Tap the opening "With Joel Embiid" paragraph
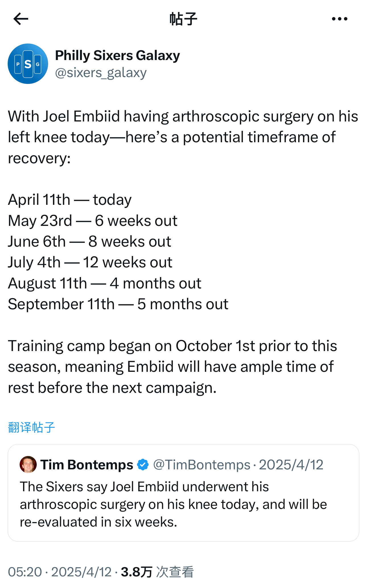Screen dimensions: 367x588 coord(182,137)
